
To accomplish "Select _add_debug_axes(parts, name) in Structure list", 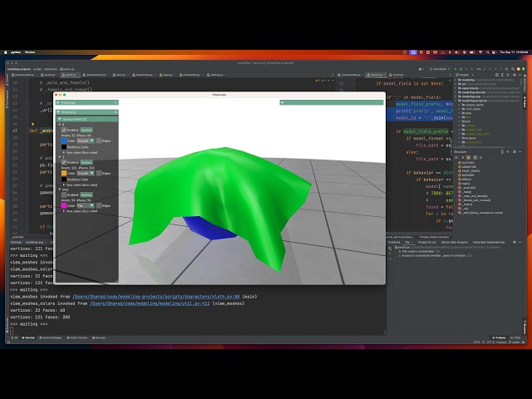I will click(480, 213).
